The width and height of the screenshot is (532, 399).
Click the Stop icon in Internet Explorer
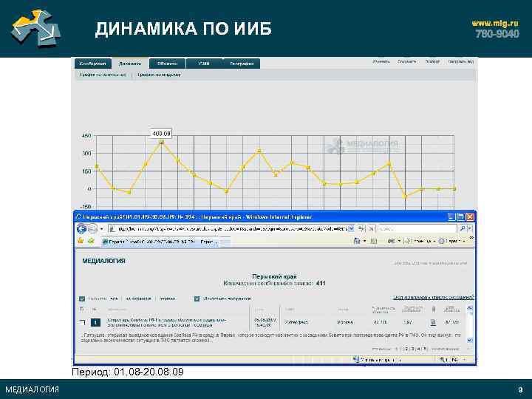point(371,229)
